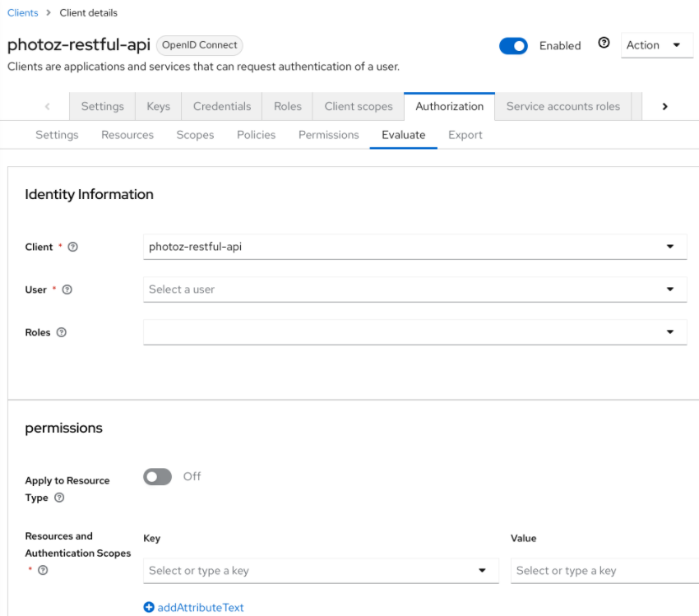This screenshot has width=699, height=616.
Task: Open the Policies sub-tab
Action: 256,135
